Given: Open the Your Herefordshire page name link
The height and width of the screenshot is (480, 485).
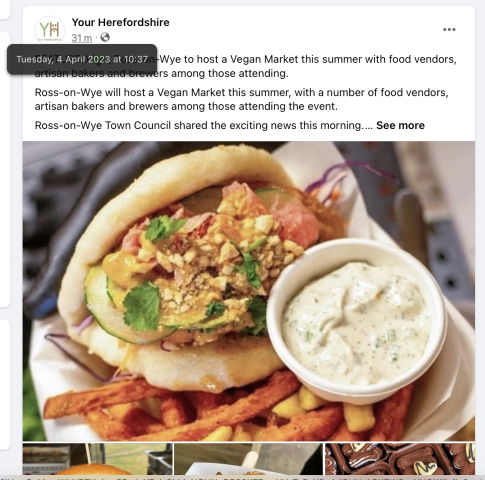Looking at the screenshot, I should click(x=120, y=22).
